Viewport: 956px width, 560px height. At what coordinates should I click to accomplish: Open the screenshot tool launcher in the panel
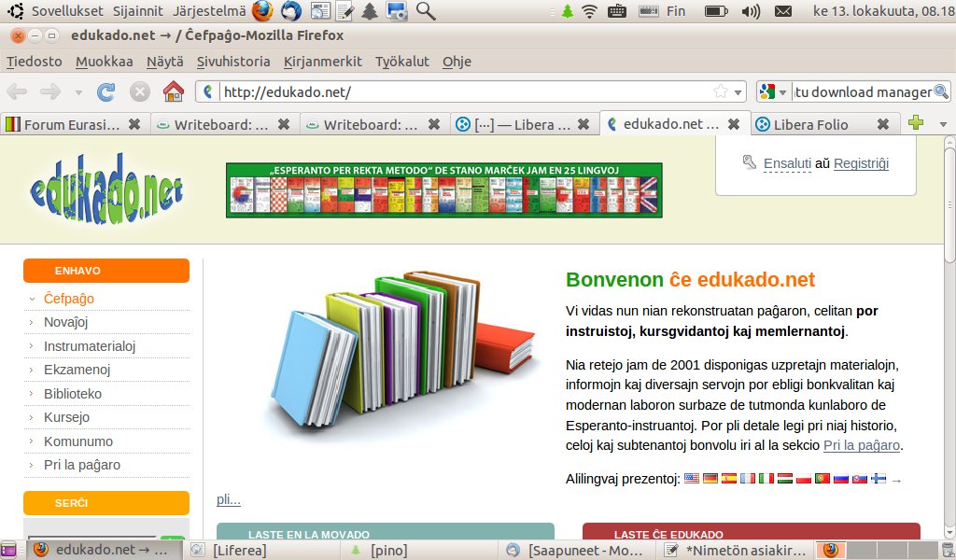coord(397,10)
